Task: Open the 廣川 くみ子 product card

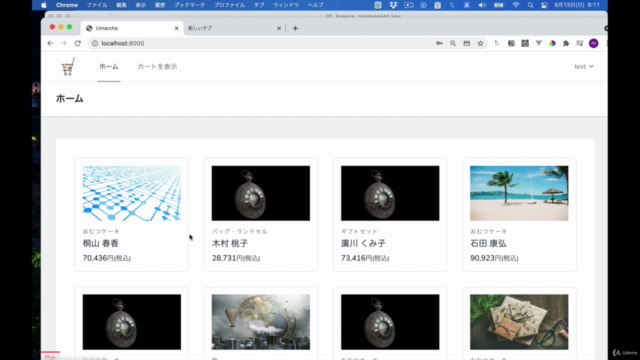Action: tap(390, 215)
